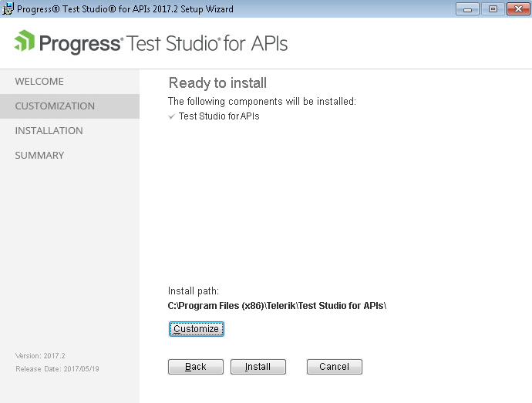532x403 pixels.
Task: Click the green Progress logo icon
Action: pos(25,41)
